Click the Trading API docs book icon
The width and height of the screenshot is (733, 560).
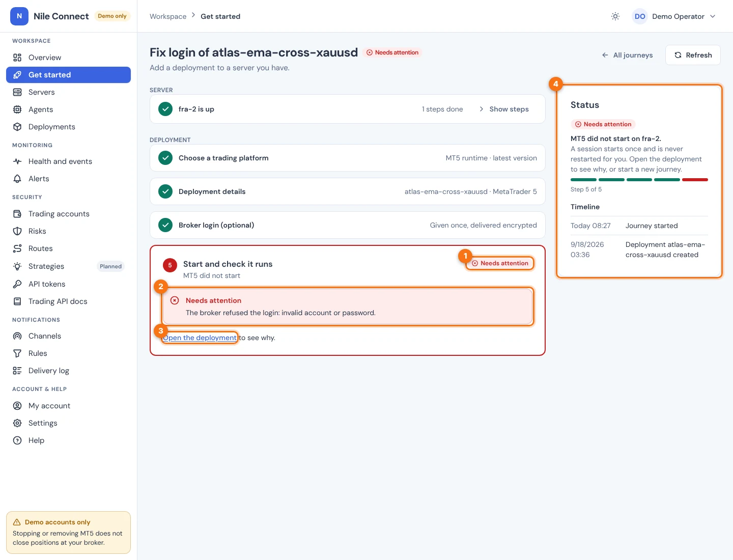tap(17, 301)
